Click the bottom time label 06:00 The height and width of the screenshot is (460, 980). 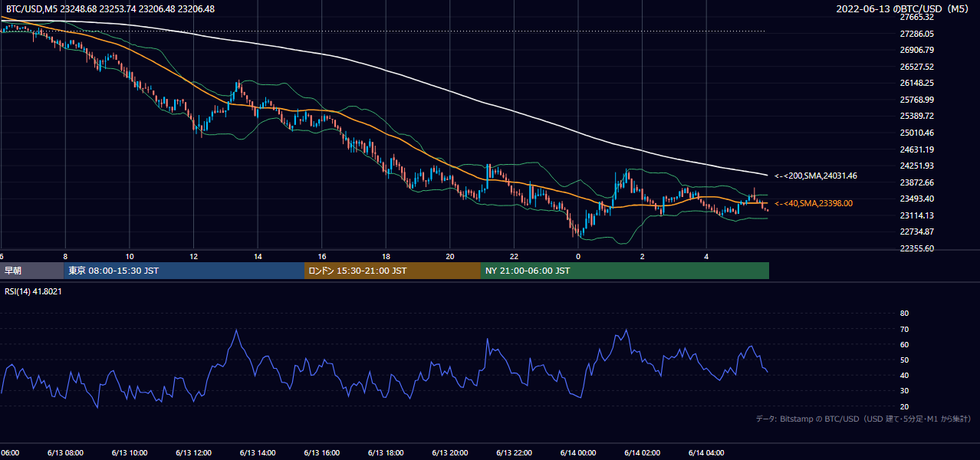pyautogui.click(x=10, y=452)
